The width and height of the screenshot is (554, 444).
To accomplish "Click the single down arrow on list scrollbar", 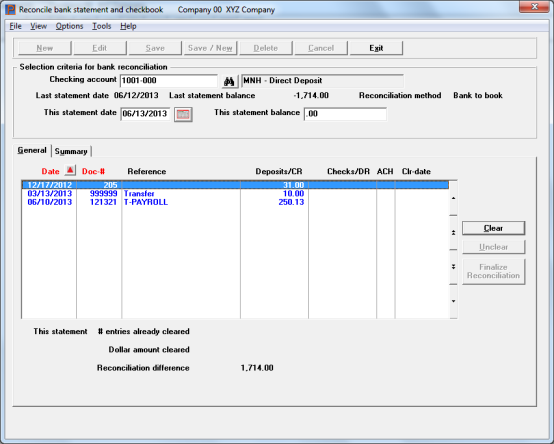I will point(453,301).
